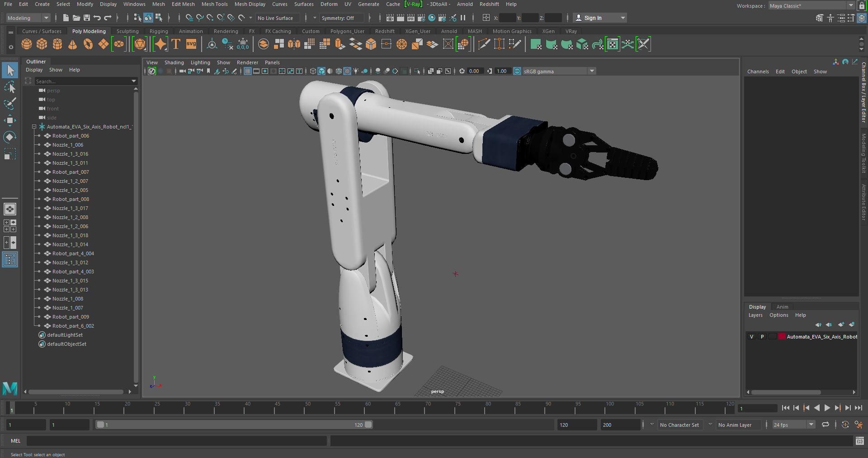Toggle smooth shade all viewport icon
This screenshot has width=868, height=458.
click(x=321, y=71)
